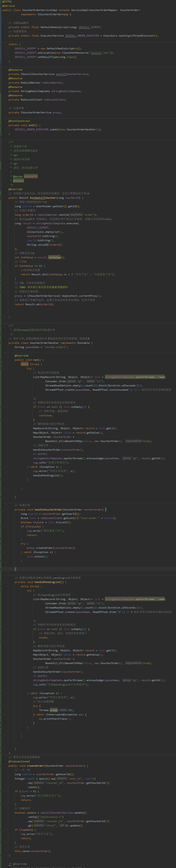Click the @PostConstruct annotation
The width and height of the screenshot is (176, 868).
pyautogui.click(x=19, y=121)
